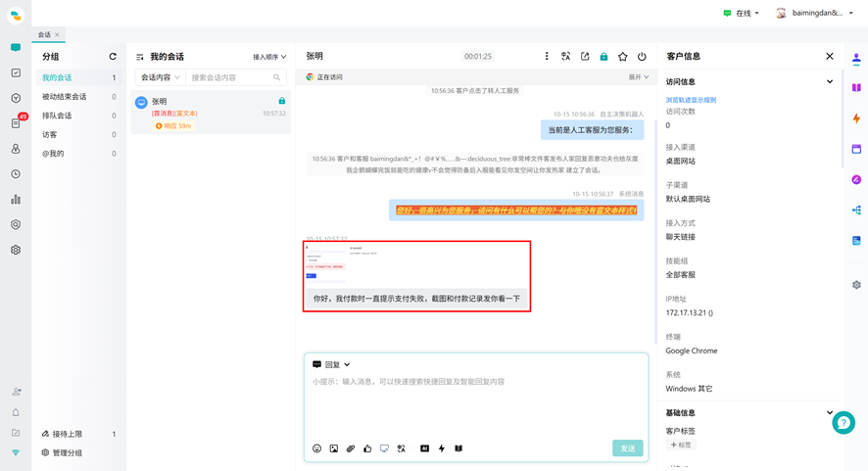Screen dimensions: 868x471
Task: Open the task checklist icon in sidebar
Action: tap(16, 72)
